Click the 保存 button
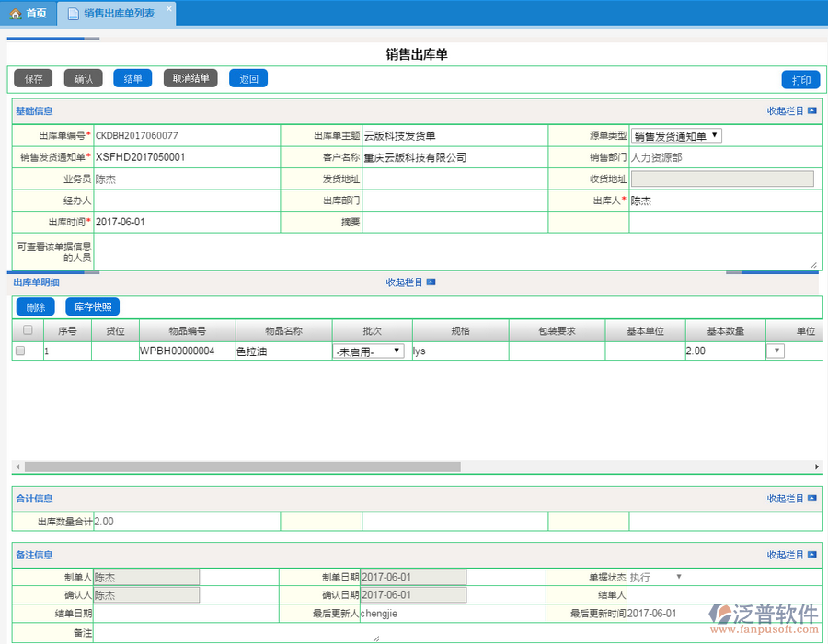This screenshot has width=828, height=644. tap(33, 79)
